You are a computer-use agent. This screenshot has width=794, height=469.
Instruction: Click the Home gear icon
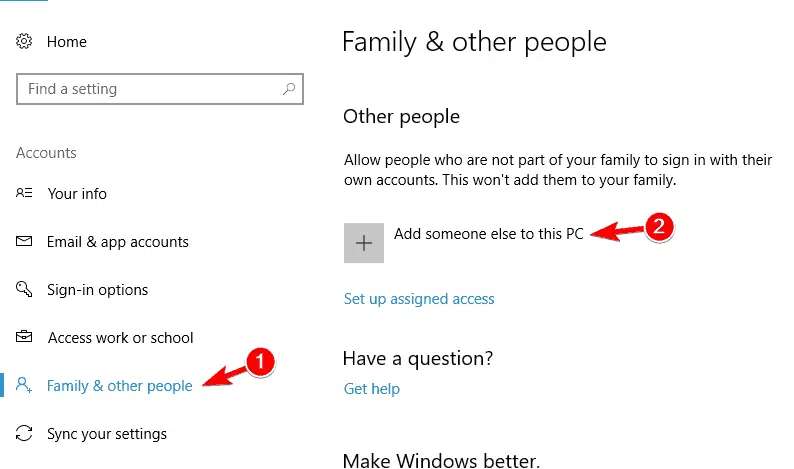pyautogui.click(x=24, y=41)
